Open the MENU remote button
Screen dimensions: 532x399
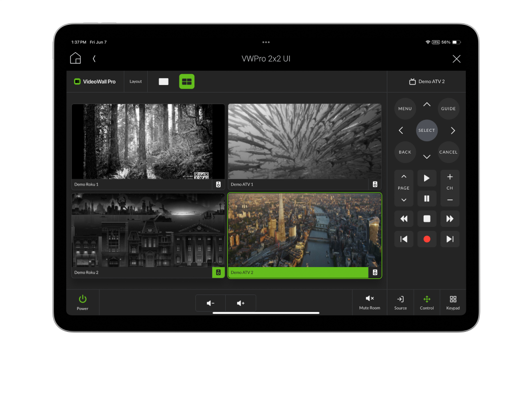(405, 108)
